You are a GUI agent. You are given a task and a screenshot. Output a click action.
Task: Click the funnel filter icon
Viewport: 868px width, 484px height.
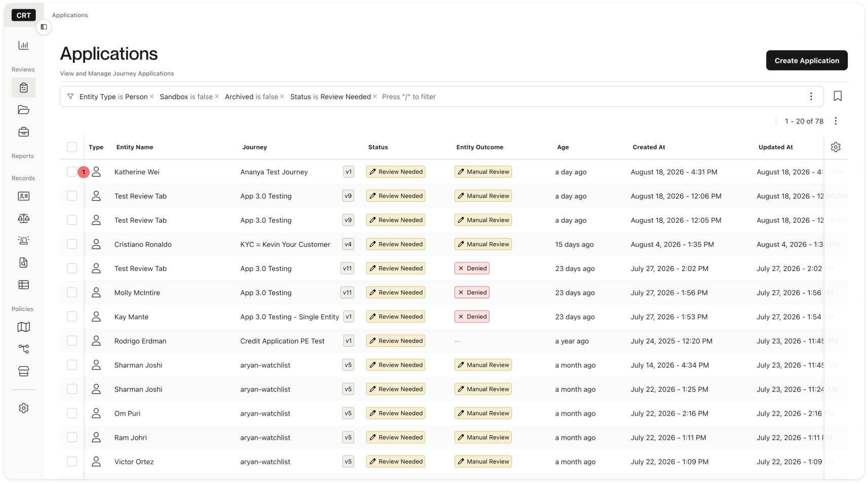[x=70, y=96]
